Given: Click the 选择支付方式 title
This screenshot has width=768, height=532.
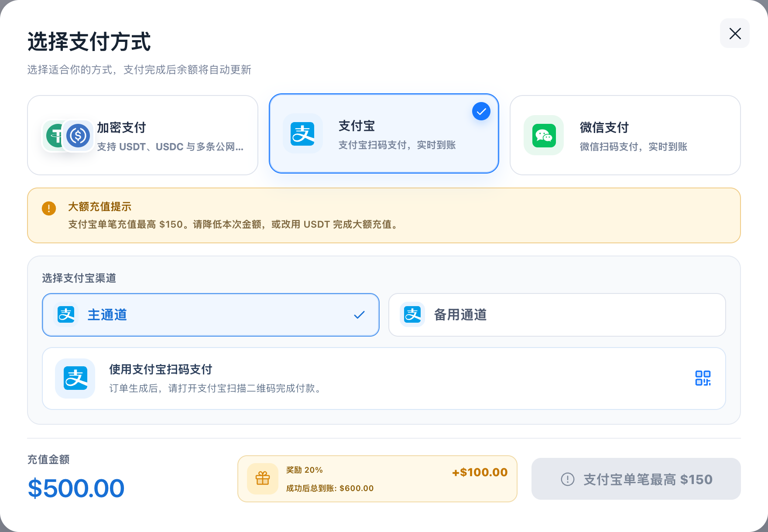Looking at the screenshot, I should point(89,42).
